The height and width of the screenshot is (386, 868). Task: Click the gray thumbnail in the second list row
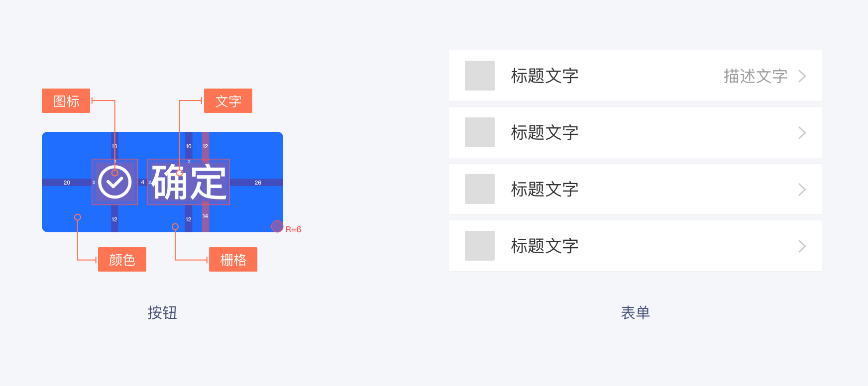click(480, 132)
